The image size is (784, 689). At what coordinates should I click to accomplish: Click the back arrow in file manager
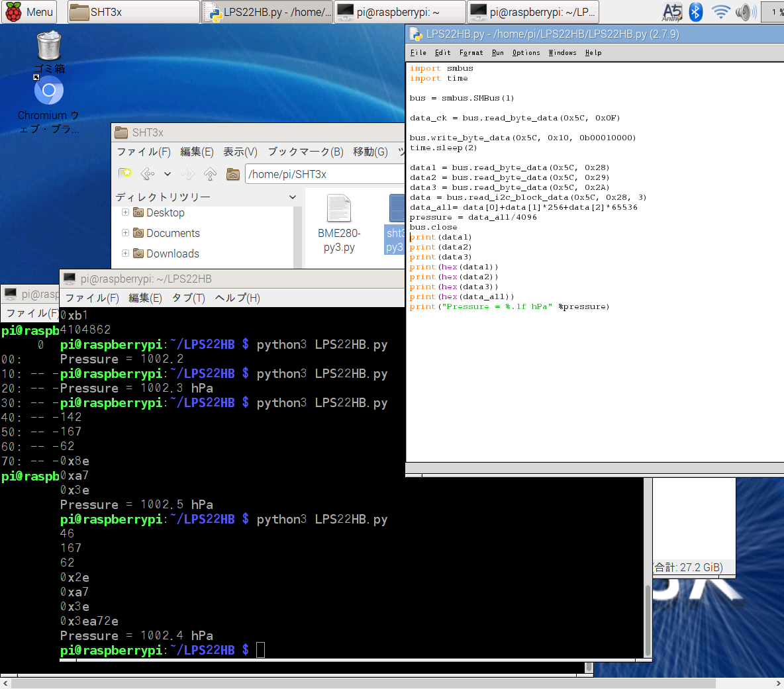[147, 174]
